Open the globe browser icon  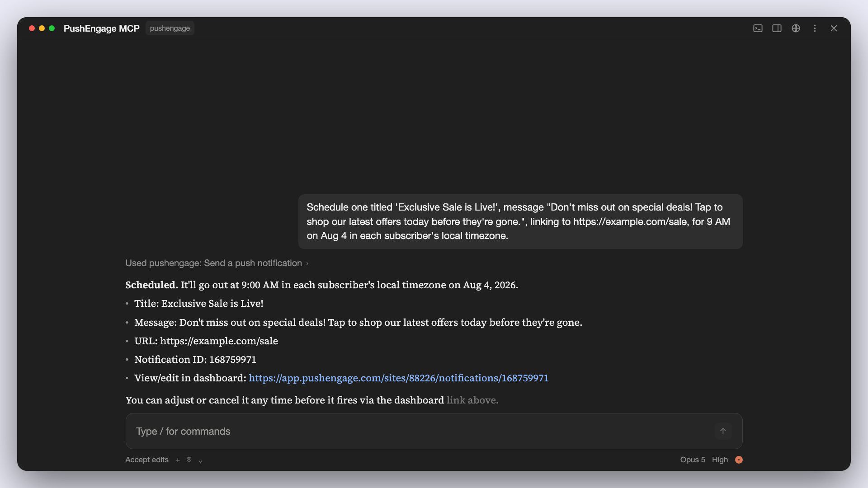pos(796,28)
